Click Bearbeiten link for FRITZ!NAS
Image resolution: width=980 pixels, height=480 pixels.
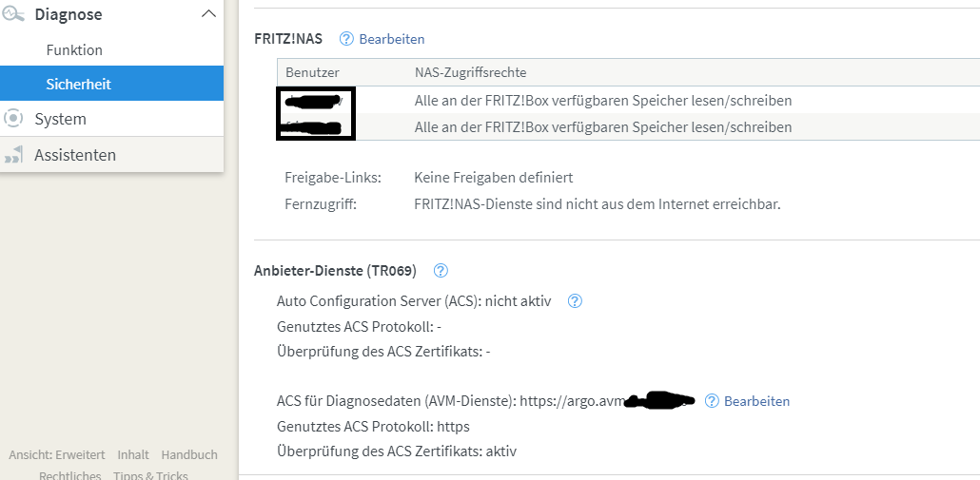coord(392,39)
